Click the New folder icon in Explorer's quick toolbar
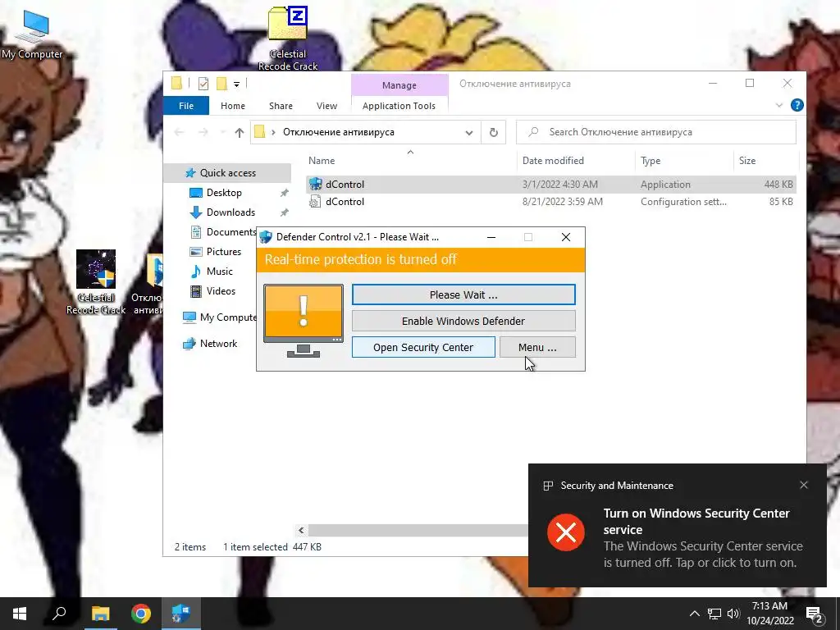This screenshot has height=630, width=840. (x=221, y=84)
